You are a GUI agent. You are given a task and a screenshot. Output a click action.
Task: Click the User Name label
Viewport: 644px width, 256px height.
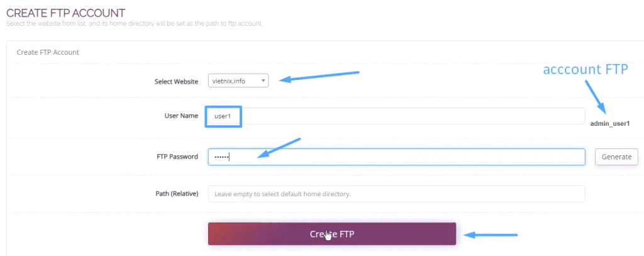(x=181, y=116)
